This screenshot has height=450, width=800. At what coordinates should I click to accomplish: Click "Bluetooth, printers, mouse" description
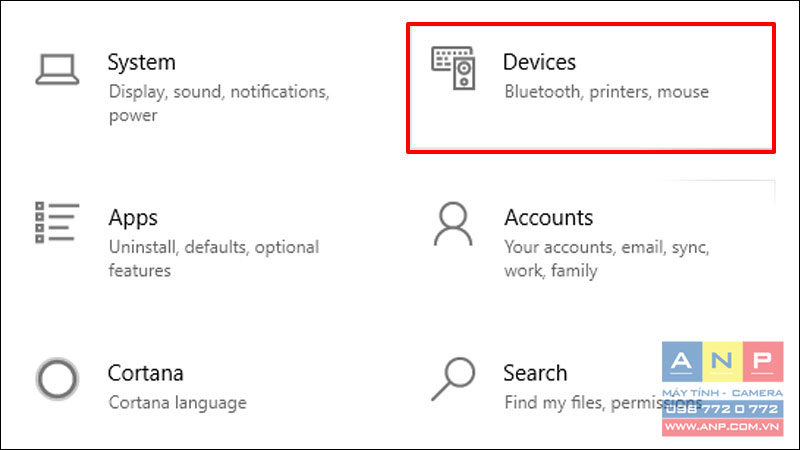(607, 92)
